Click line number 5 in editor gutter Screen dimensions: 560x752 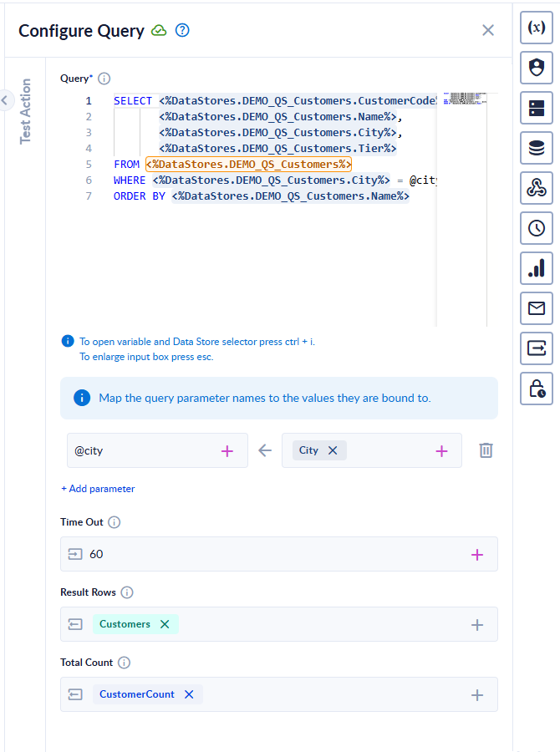pos(89,165)
